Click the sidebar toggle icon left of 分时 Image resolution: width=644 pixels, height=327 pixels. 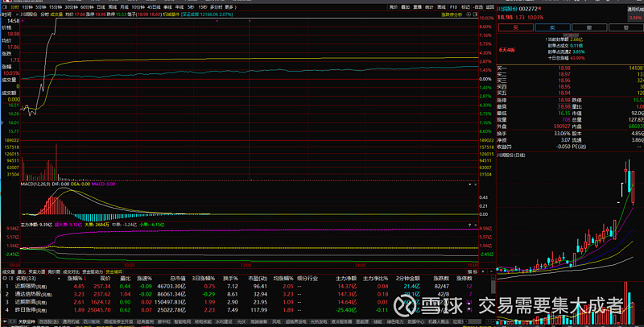(x=5, y=7)
